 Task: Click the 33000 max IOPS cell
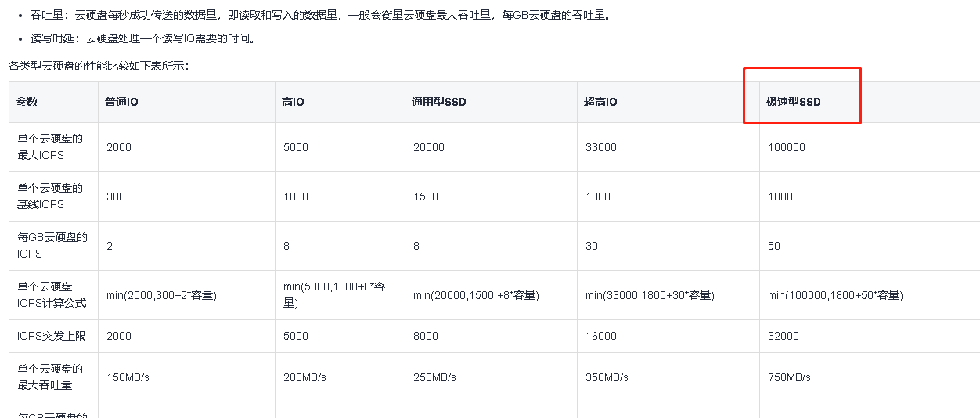[600, 147]
